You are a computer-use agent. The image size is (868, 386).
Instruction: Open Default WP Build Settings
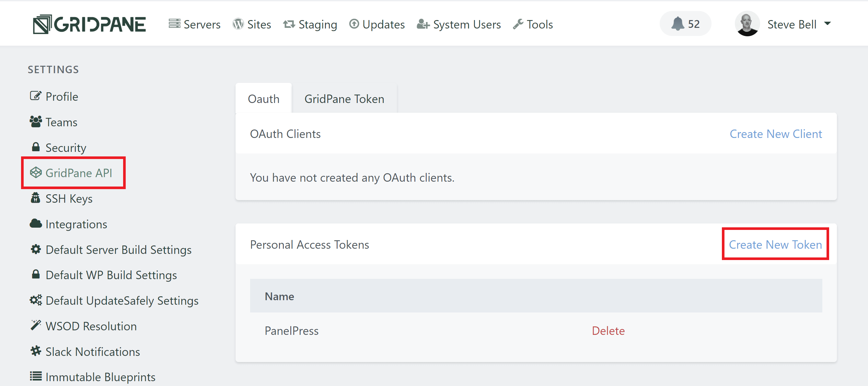[111, 275]
